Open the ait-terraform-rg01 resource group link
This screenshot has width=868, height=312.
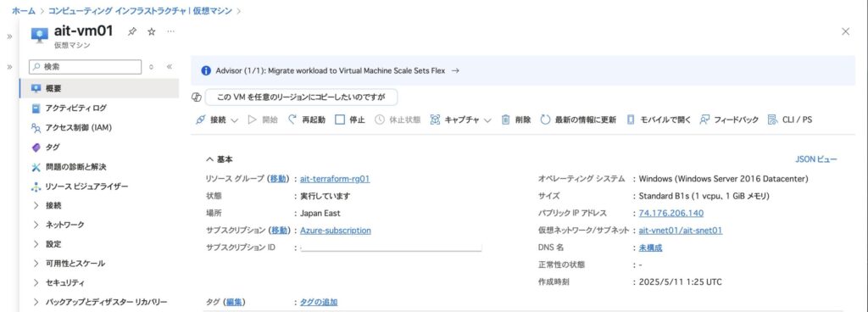pos(335,179)
